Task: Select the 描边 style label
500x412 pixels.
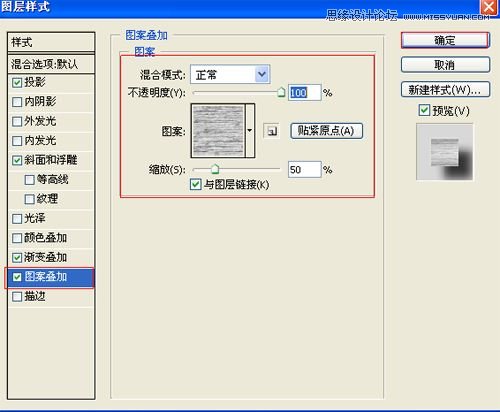Action: (35, 296)
